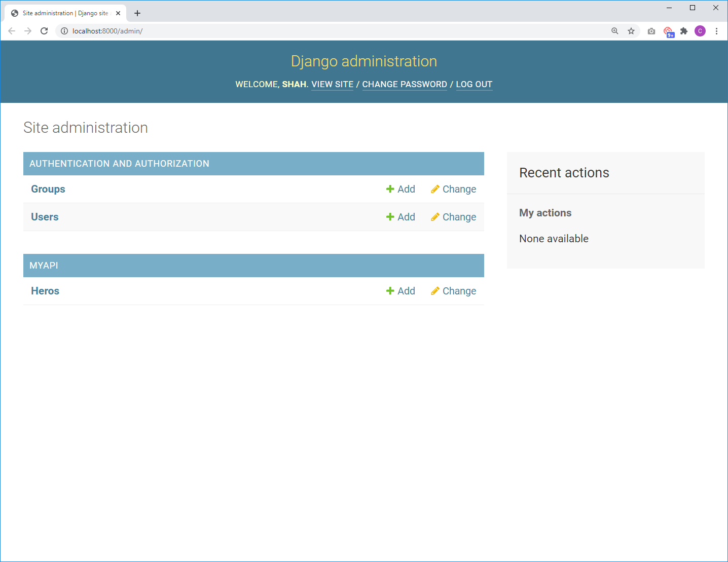Open the Groups model link
Image resolution: width=728 pixels, height=562 pixels.
click(x=48, y=189)
